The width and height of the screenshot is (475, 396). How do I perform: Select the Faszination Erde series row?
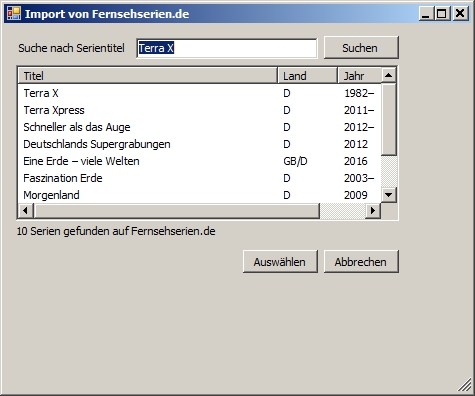point(199,178)
